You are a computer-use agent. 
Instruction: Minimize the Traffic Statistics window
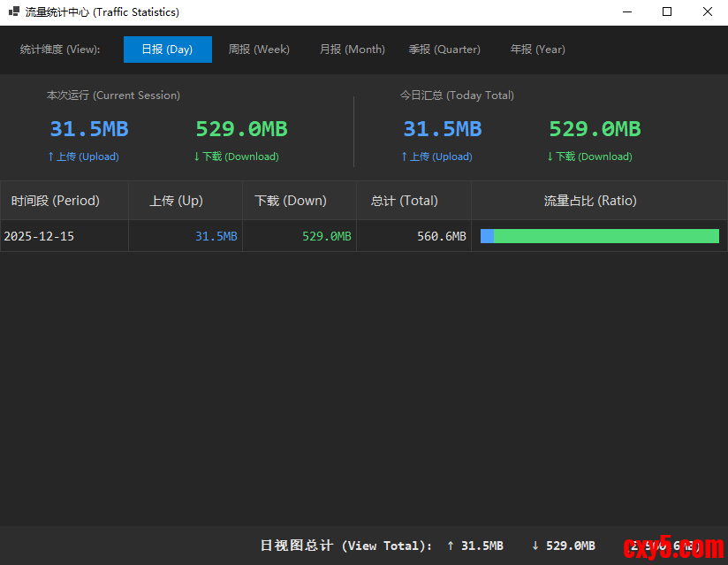point(626,12)
